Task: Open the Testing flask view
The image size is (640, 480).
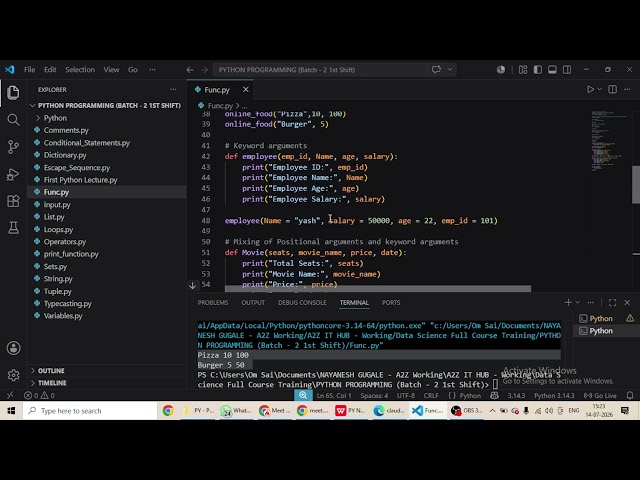Action: tap(13, 228)
